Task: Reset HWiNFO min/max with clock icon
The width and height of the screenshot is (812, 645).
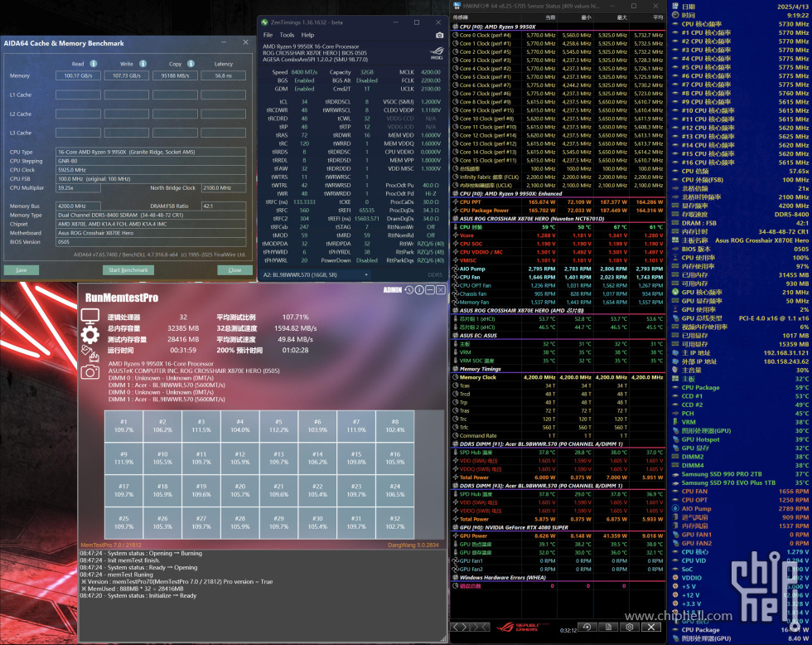Action: 587,627
